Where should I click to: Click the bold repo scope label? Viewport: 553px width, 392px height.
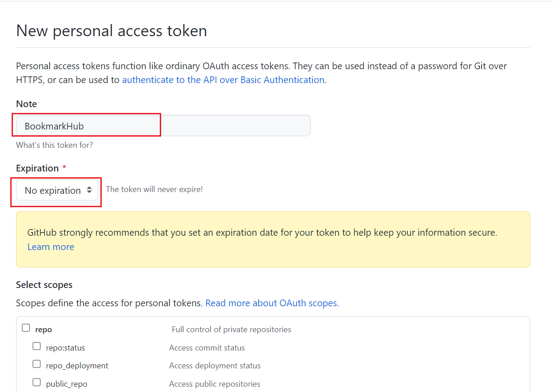coord(44,329)
